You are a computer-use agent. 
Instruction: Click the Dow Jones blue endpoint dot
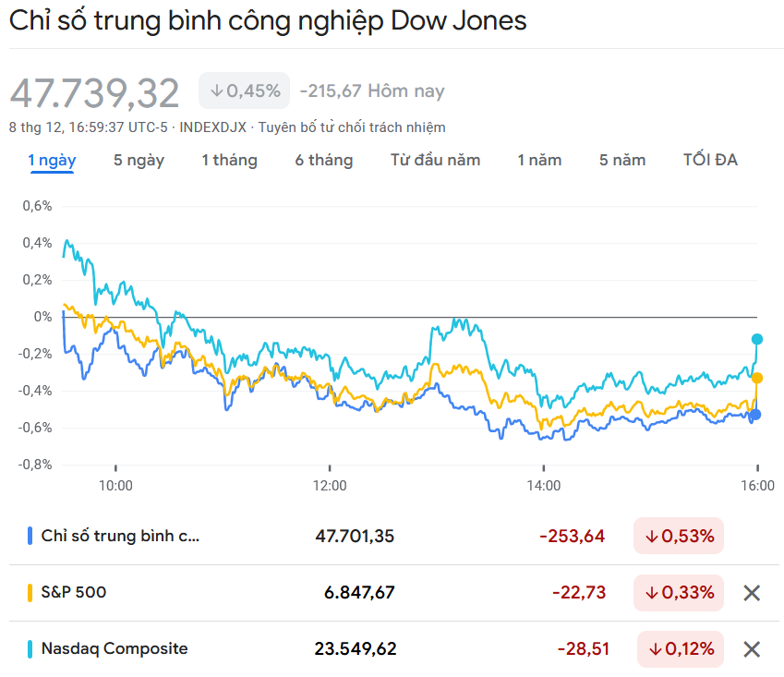point(755,415)
